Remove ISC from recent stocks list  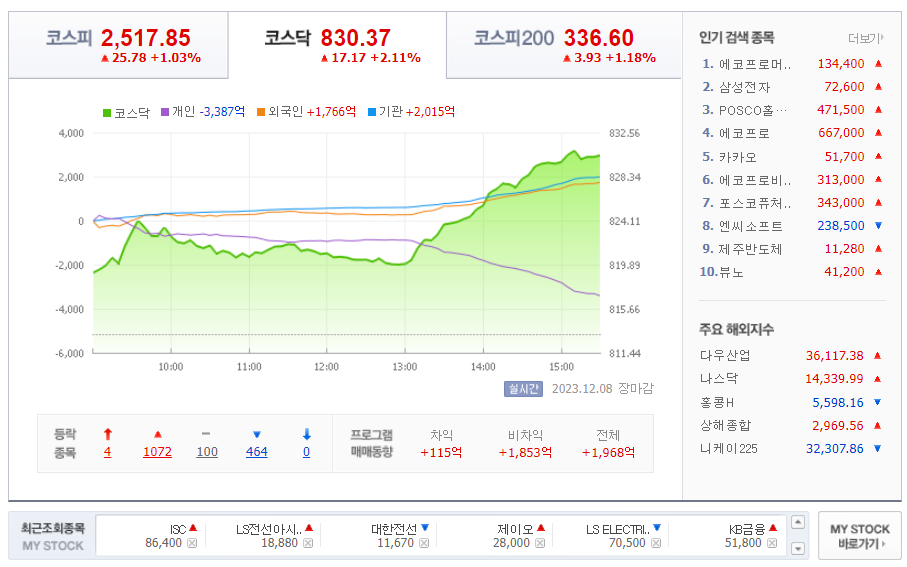tap(192, 543)
